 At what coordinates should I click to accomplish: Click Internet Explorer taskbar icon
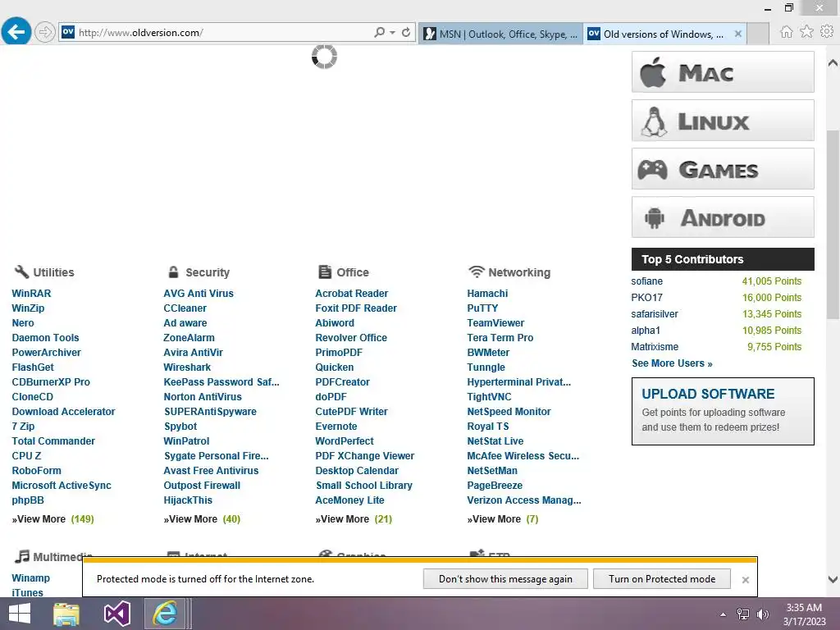tap(164, 614)
